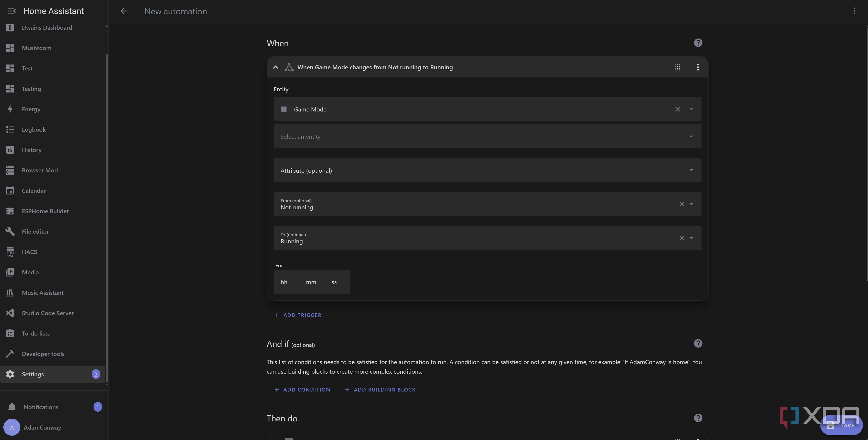This screenshot has height=440, width=868.
Task: Open help for the Then do section
Action: (x=698, y=418)
